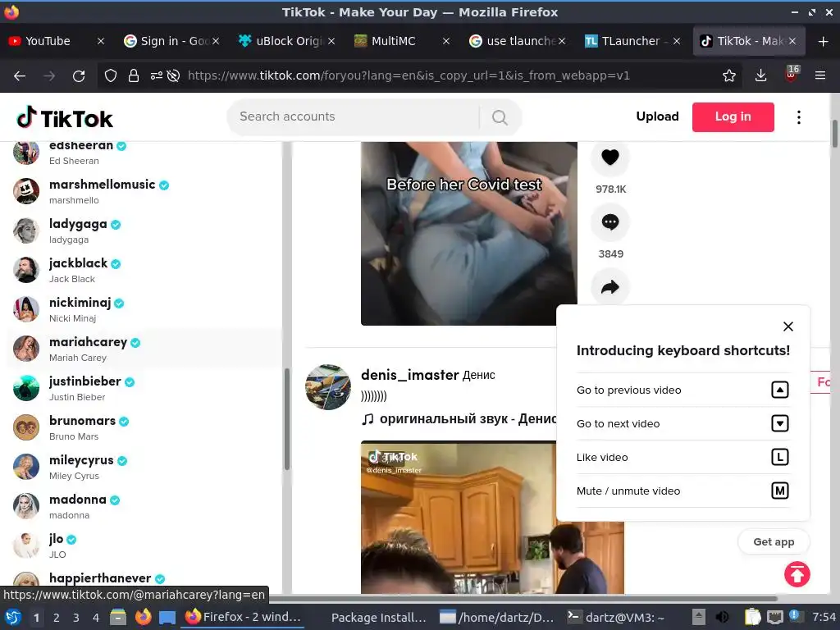Click the volume icon in the system tray
The width and height of the screenshot is (840, 630).
point(722,617)
